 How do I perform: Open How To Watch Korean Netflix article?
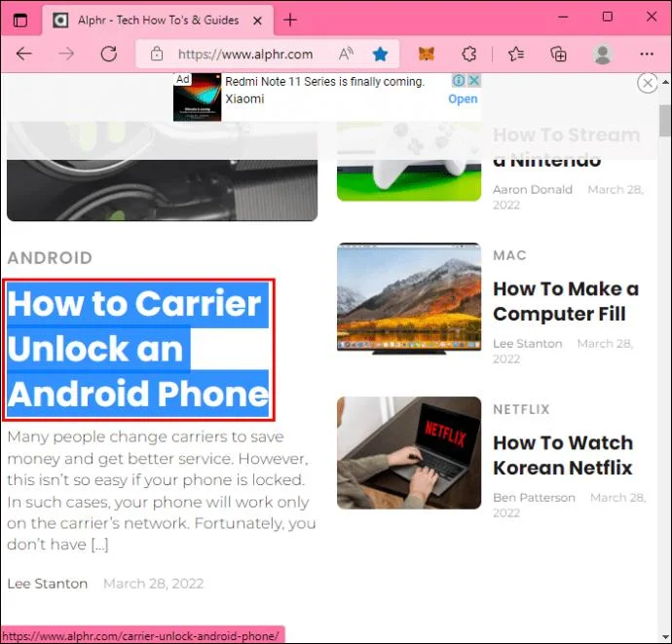563,455
